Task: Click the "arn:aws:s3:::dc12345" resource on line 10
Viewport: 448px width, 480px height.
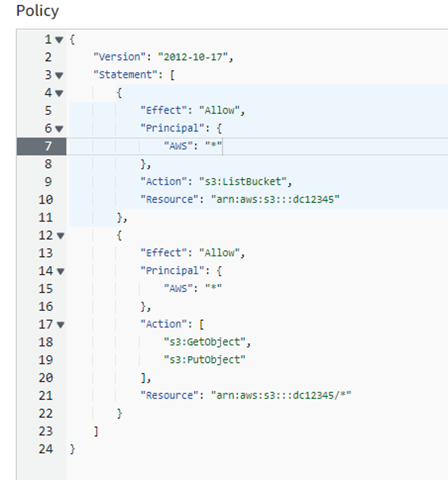Action: click(275, 199)
